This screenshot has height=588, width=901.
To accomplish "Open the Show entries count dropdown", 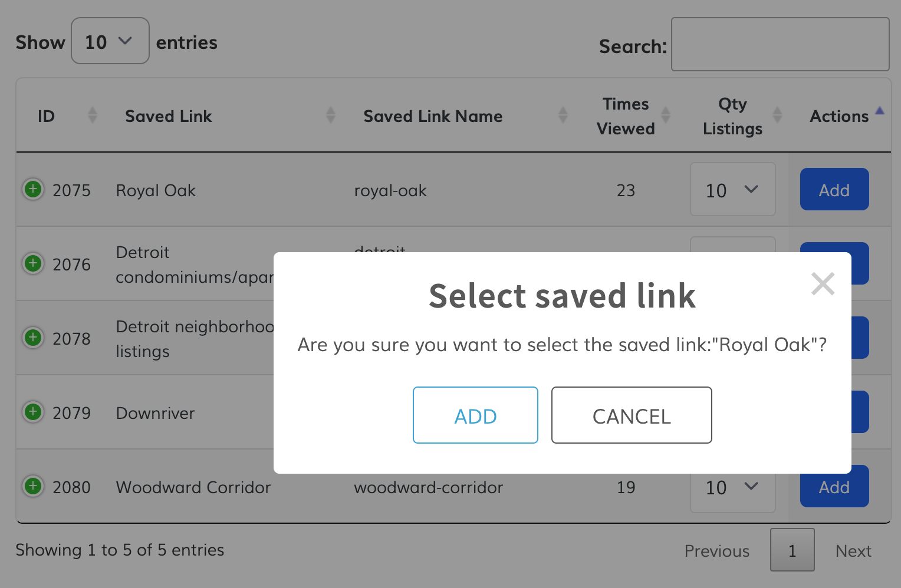I will click(x=110, y=41).
